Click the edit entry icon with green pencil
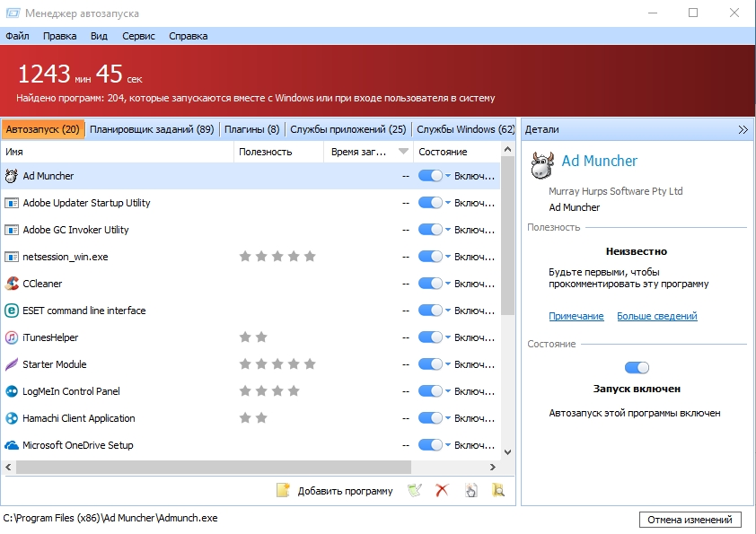 click(414, 490)
